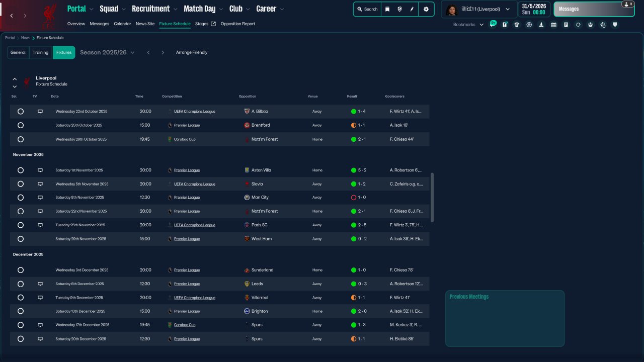Select the radio button for Man City fixture
This screenshot has width=644, height=362.
tap(21, 198)
